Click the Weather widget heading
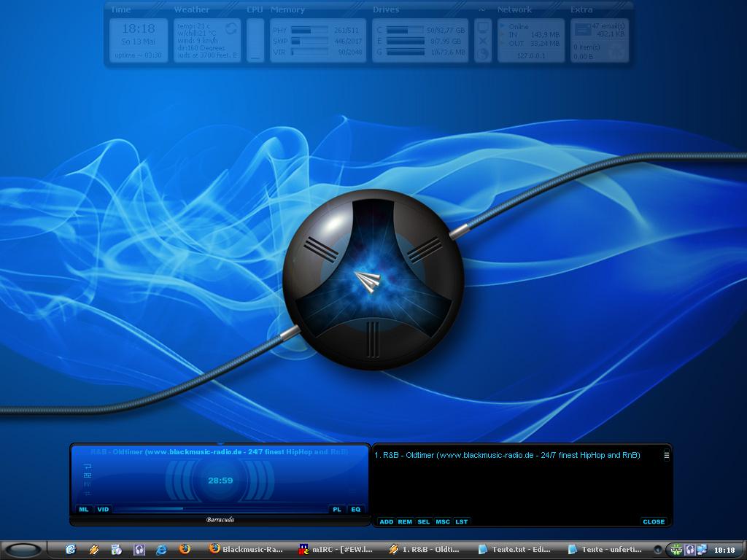The width and height of the screenshot is (747, 560). click(192, 9)
